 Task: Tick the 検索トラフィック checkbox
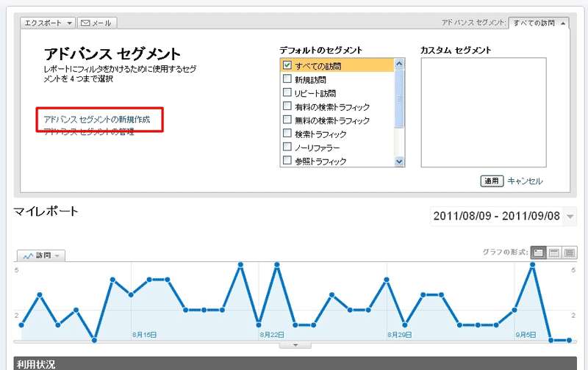[x=287, y=134]
